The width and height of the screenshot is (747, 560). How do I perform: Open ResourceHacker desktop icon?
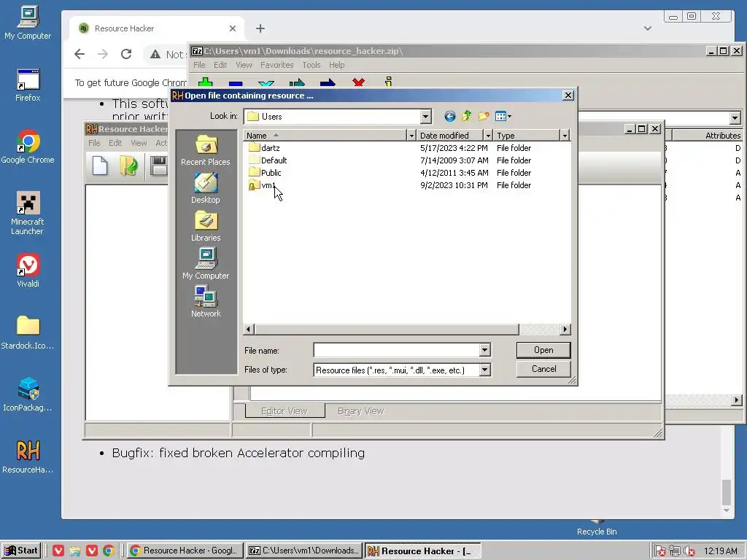(28, 456)
